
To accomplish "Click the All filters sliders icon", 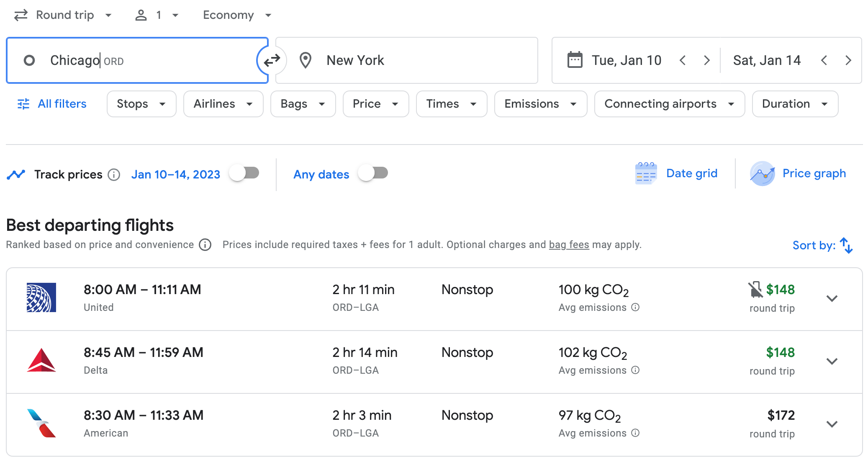I will click(x=23, y=104).
